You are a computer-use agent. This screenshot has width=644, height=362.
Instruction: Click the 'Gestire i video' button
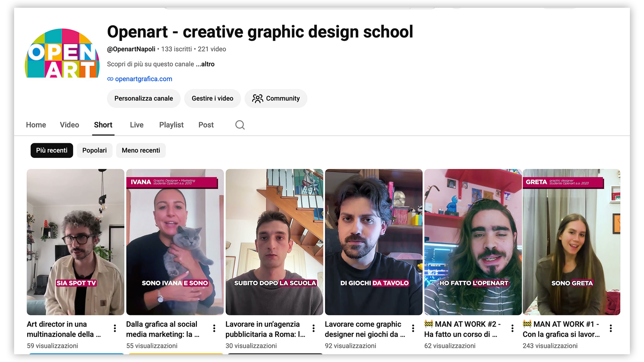coord(212,99)
